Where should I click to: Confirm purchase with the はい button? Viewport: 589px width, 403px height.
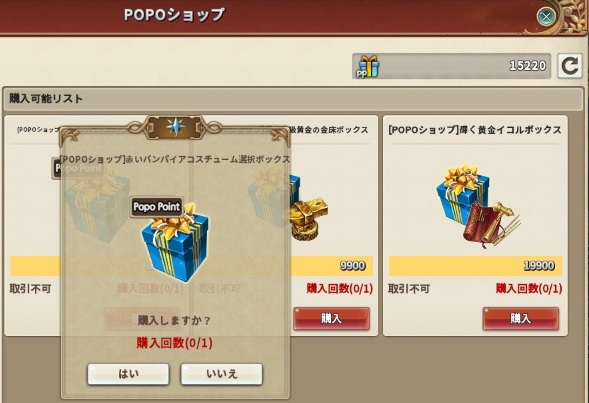tap(128, 374)
